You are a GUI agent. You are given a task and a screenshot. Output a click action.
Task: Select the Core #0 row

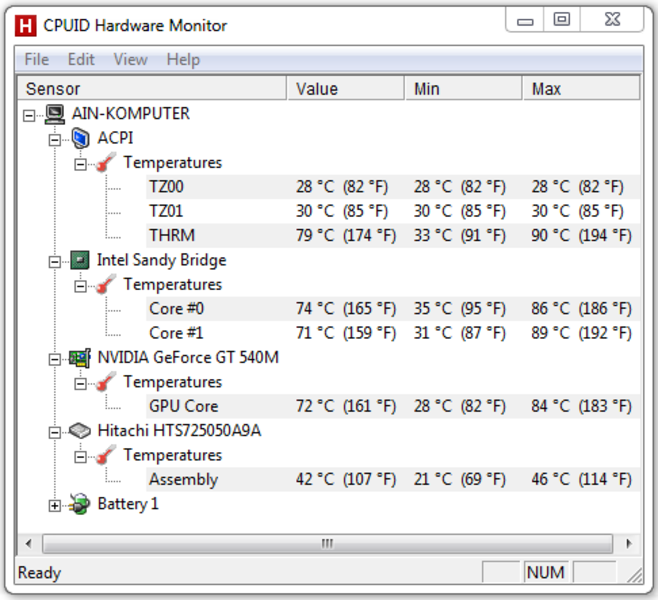(x=393, y=309)
